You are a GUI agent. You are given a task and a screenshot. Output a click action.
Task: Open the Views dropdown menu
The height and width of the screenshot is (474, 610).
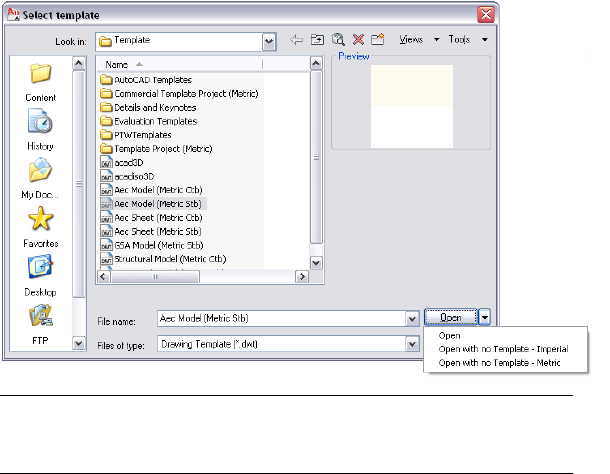coord(419,40)
